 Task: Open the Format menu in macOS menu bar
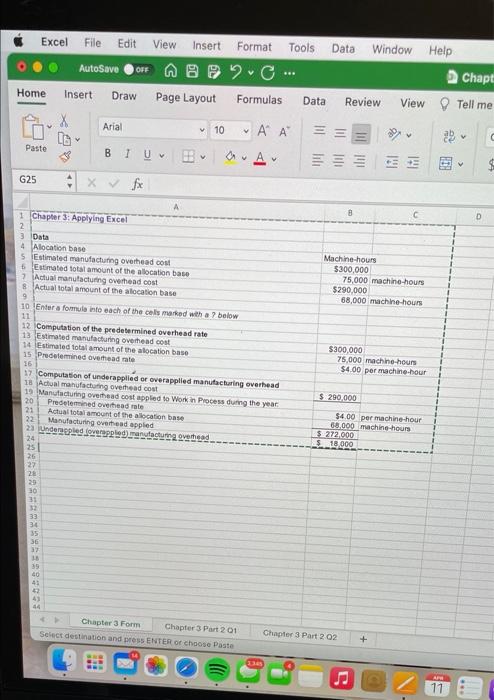point(254,47)
